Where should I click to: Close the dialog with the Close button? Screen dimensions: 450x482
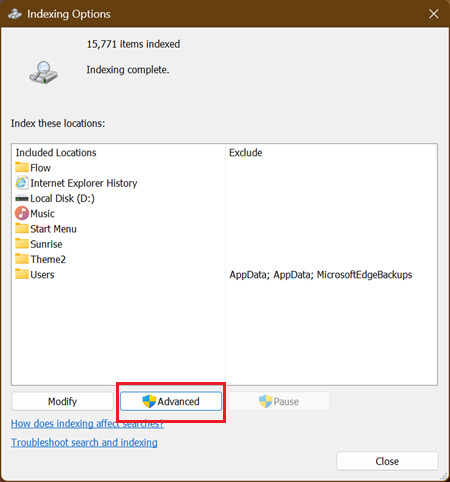(x=387, y=461)
